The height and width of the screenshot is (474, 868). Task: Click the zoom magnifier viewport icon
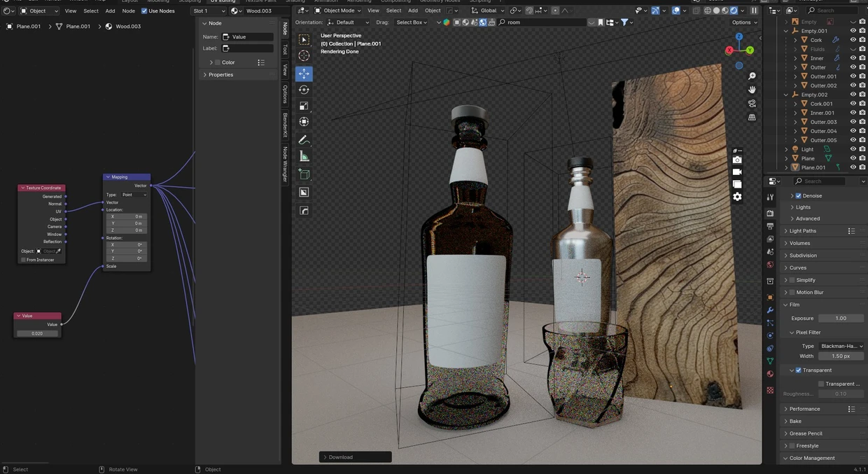[x=752, y=76]
